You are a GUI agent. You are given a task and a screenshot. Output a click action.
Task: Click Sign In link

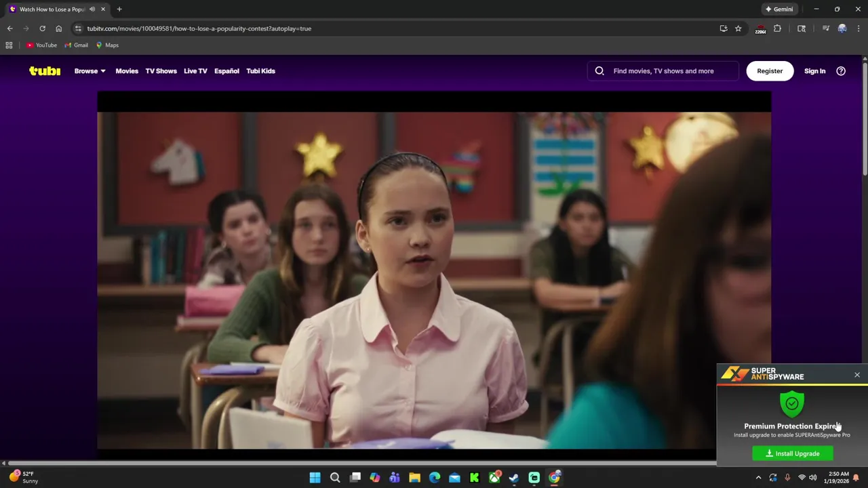coord(814,70)
